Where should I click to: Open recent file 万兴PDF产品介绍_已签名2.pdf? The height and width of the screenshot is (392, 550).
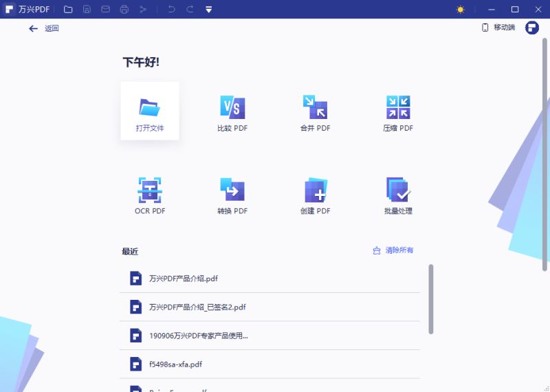click(x=269, y=307)
